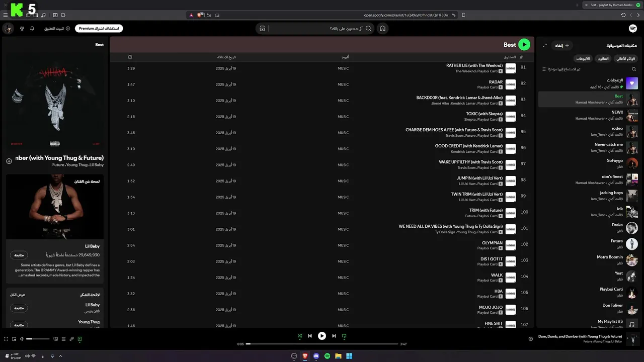
Task: Open the Metro Boomin artist entry
Action: click(589, 260)
